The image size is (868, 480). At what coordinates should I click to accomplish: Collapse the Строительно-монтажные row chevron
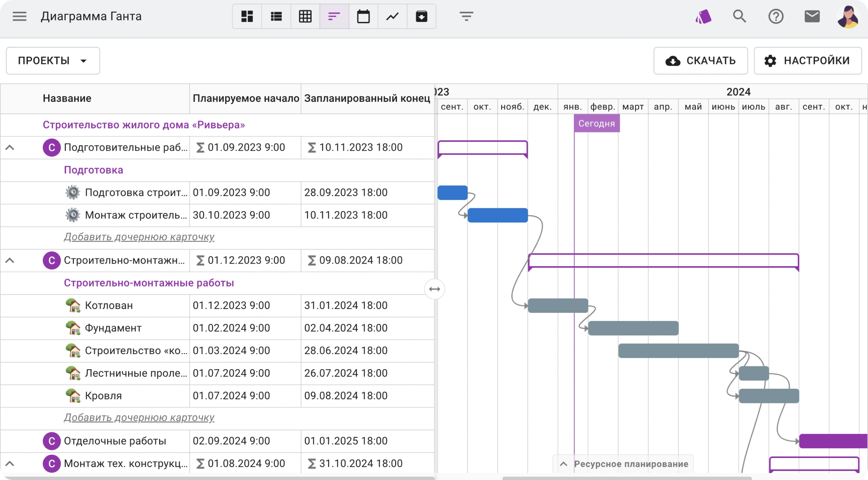click(x=10, y=260)
